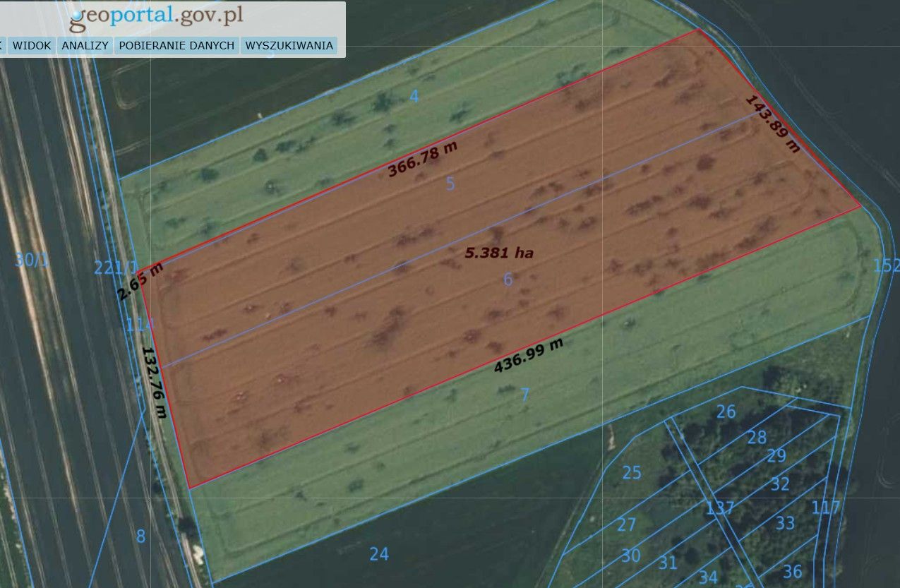Viewport: 900px width, 588px height.
Task: Select parcel number 7 label
Action: coord(524,395)
